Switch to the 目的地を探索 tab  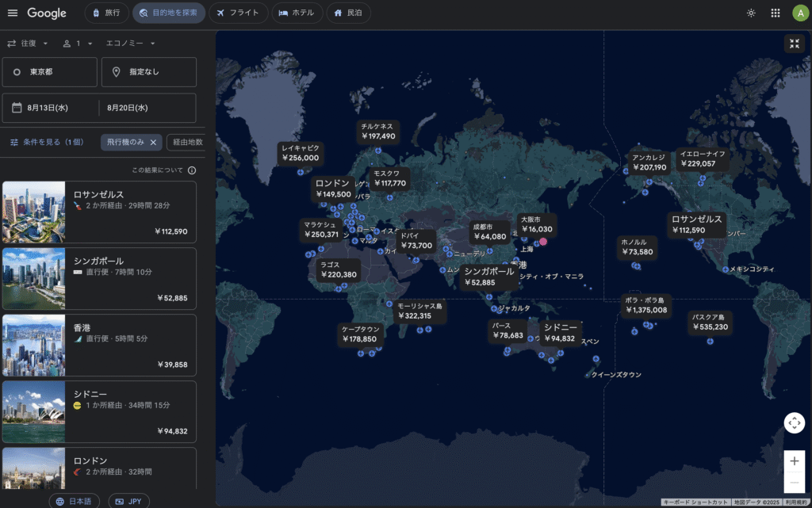(169, 13)
